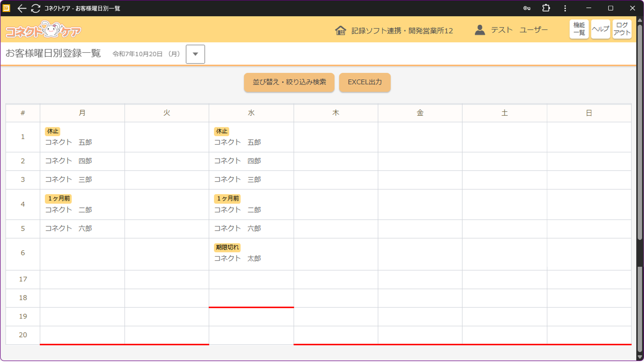This screenshot has height=362, width=644.
Task: Click the ログアウト button
Action: coord(621,29)
